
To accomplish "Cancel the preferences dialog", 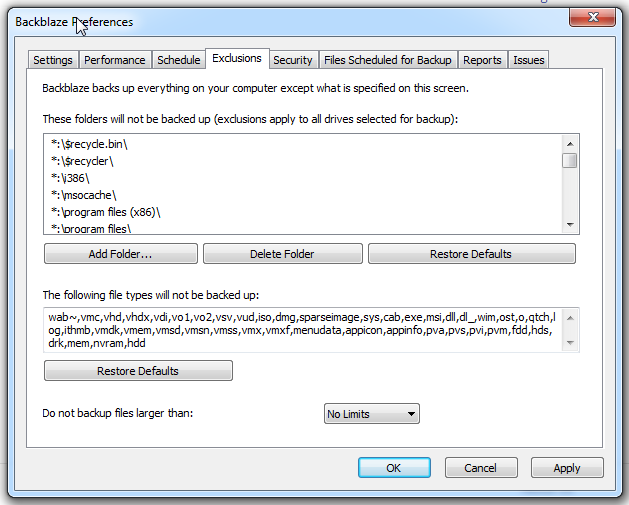I will click(481, 468).
